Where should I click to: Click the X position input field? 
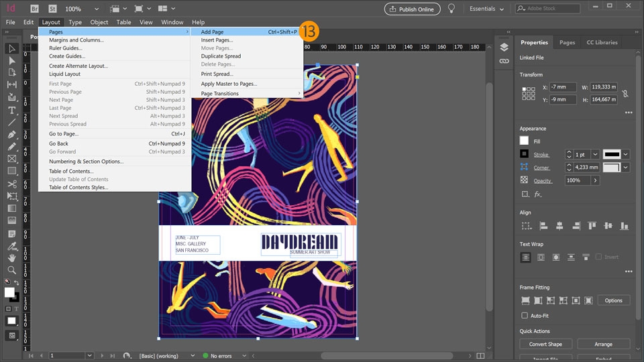pyautogui.click(x=562, y=87)
